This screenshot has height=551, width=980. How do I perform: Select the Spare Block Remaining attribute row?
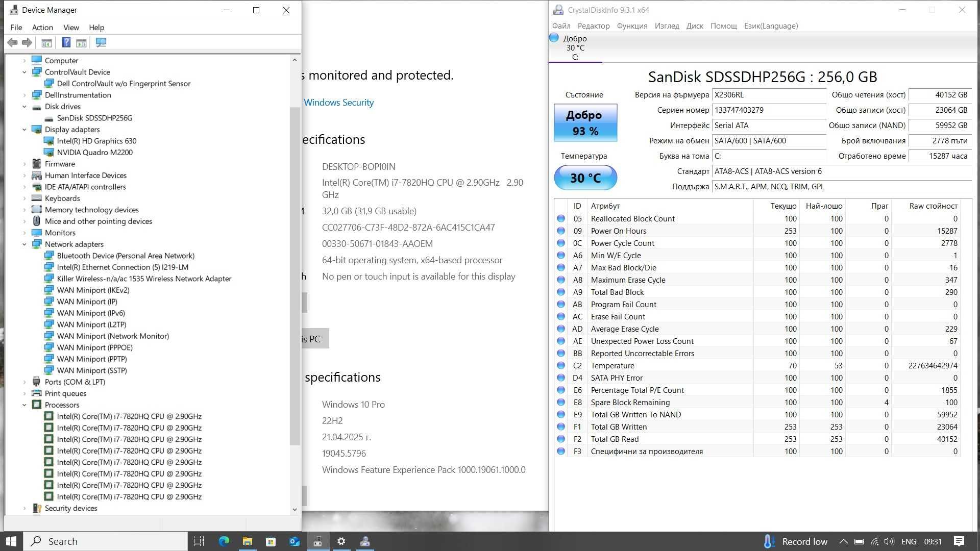(758, 403)
